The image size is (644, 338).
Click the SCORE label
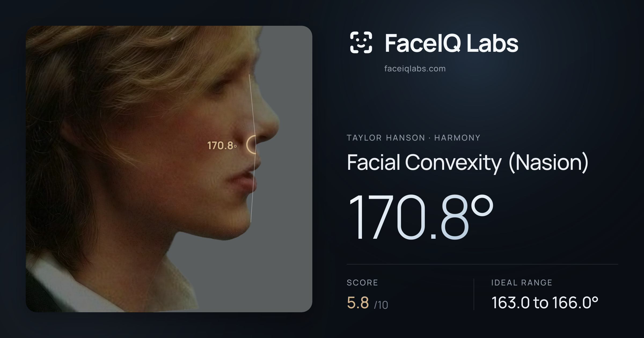click(362, 282)
